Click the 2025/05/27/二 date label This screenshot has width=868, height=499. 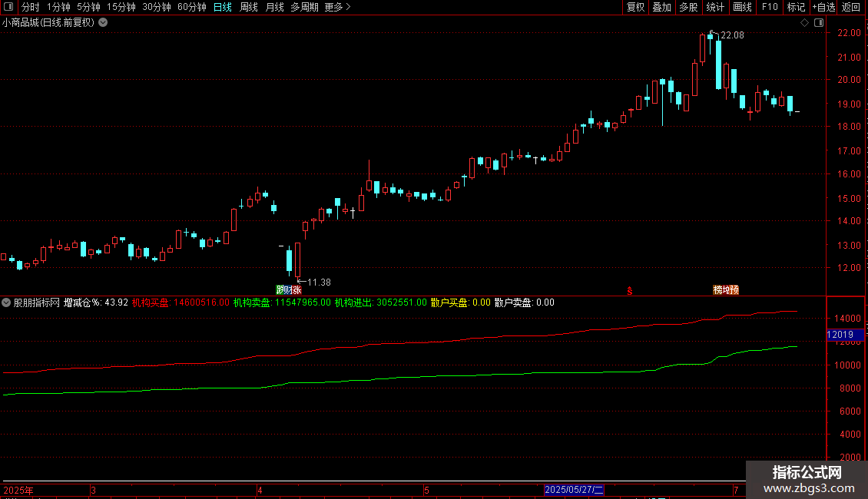pos(574,490)
